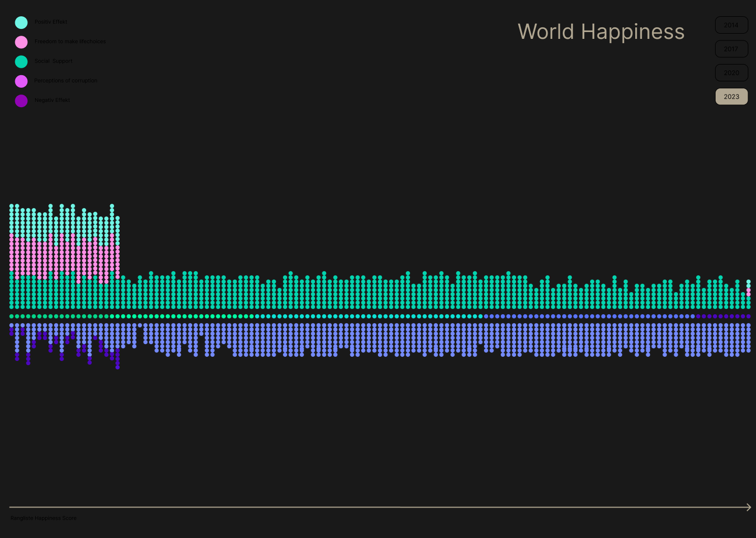Viewport: 756px width, 538px height.
Task: Click the dark purple Negativ Effekt circle
Action: tap(21, 100)
